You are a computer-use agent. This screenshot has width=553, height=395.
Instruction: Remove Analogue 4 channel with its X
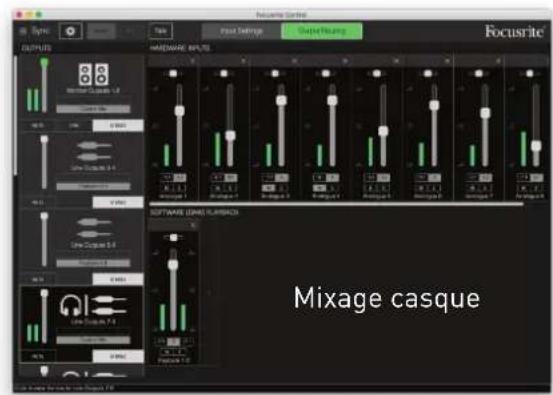(345, 61)
